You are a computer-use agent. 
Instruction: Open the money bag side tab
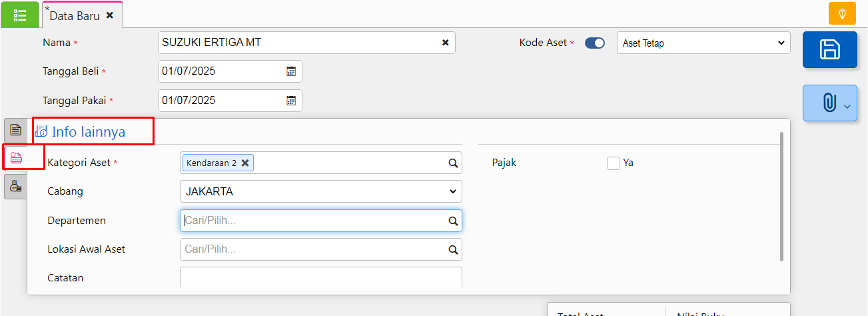(16, 187)
